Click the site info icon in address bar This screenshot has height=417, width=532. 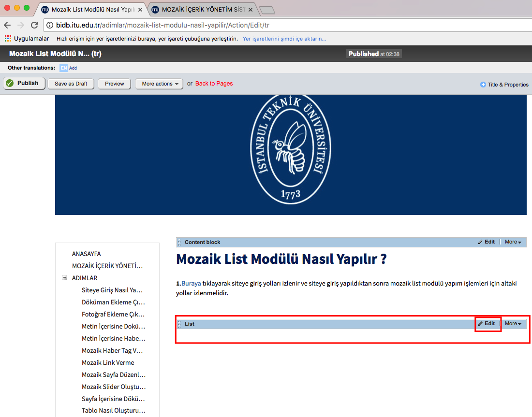pos(49,25)
